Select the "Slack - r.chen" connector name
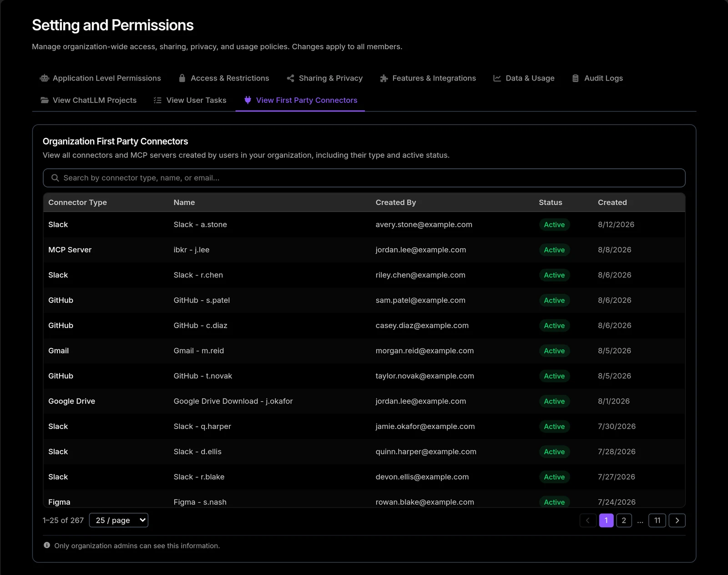Screen dimensions: 728x575 click(198, 275)
